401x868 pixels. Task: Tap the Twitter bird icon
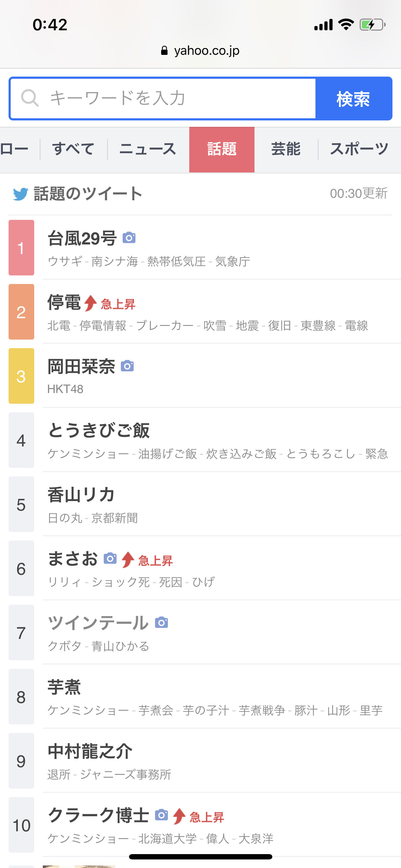click(21, 194)
